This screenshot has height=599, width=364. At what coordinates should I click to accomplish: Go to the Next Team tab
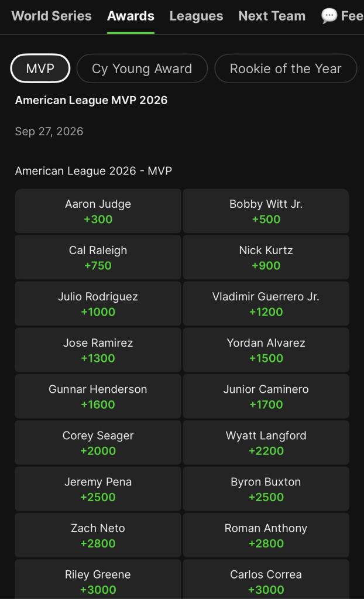click(x=272, y=16)
